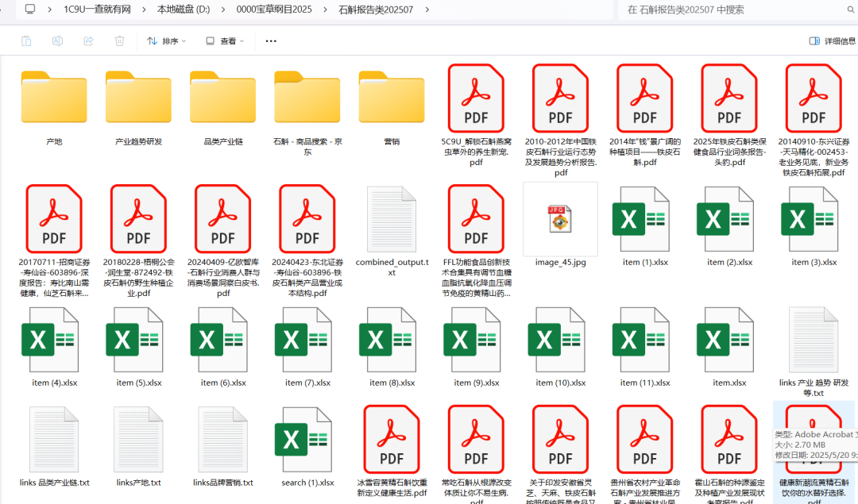Open the 营销 folder
Image resolution: width=858 pixels, height=504 pixels.
[391, 98]
